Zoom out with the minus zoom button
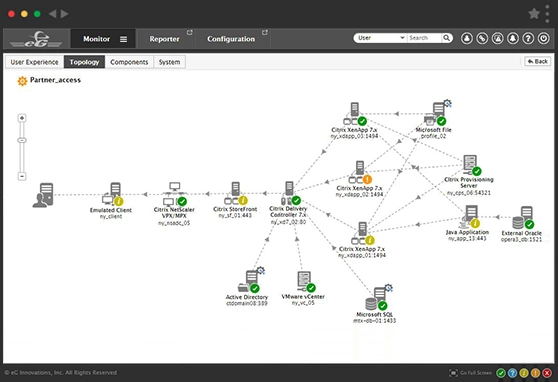 [x=22, y=176]
